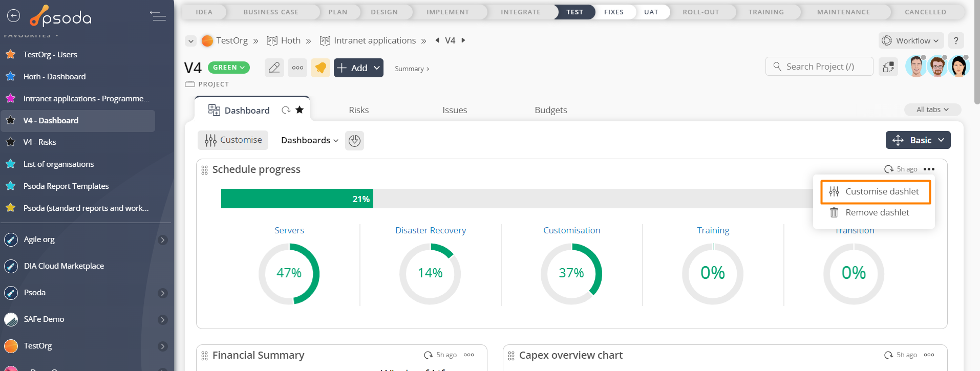Go to next project arrow after V4
Screen dimensions: 980x371
click(463, 40)
